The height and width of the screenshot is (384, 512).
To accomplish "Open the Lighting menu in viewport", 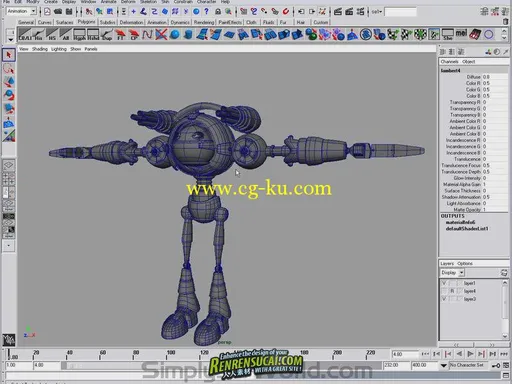I will click(59, 49).
